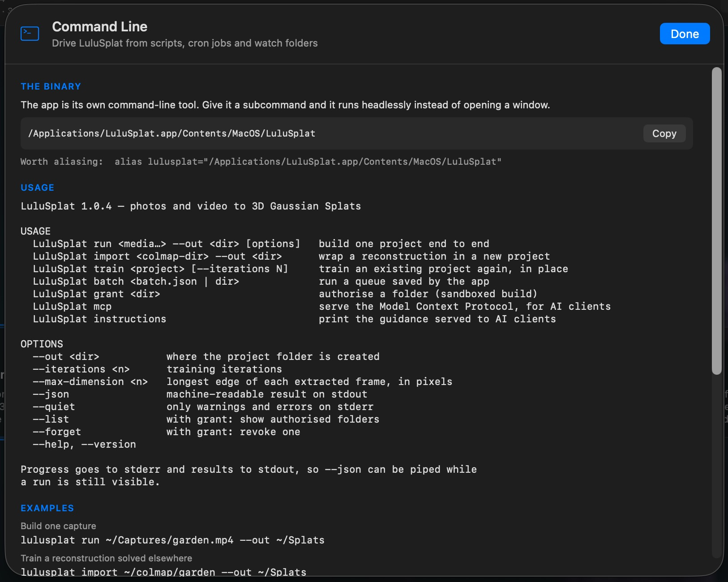Click the "--json" option
The image size is (728, 582).
tap(51, 394)
